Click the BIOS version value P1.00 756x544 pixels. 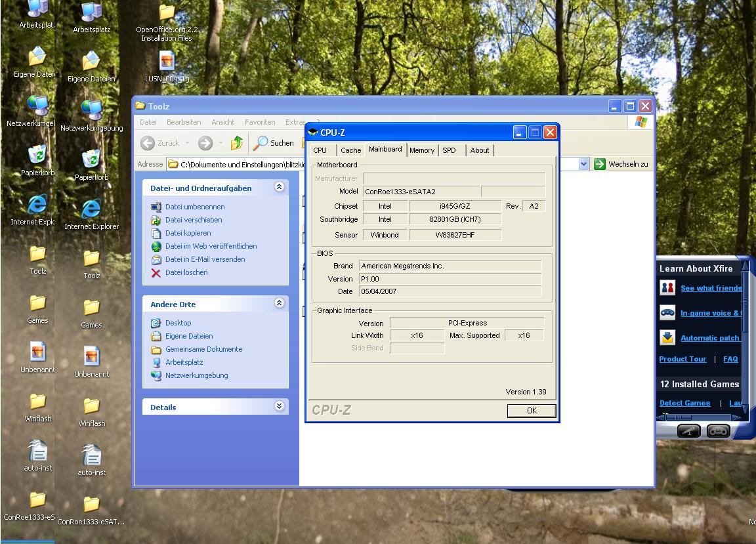point(450,280)
